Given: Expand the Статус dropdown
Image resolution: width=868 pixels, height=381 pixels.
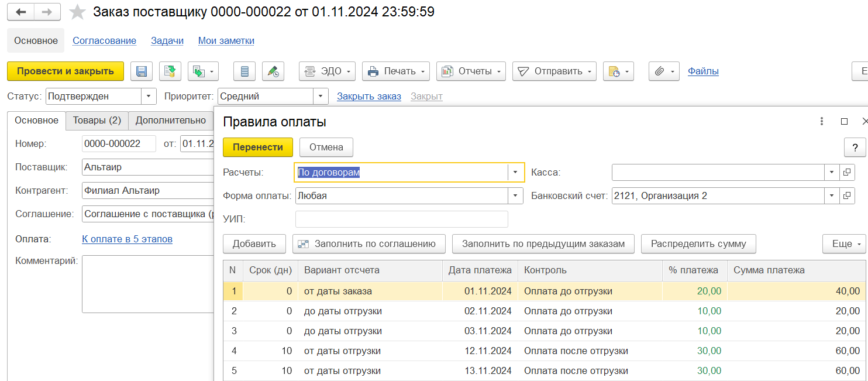Looking at the screenshot, I should (149, 96).
